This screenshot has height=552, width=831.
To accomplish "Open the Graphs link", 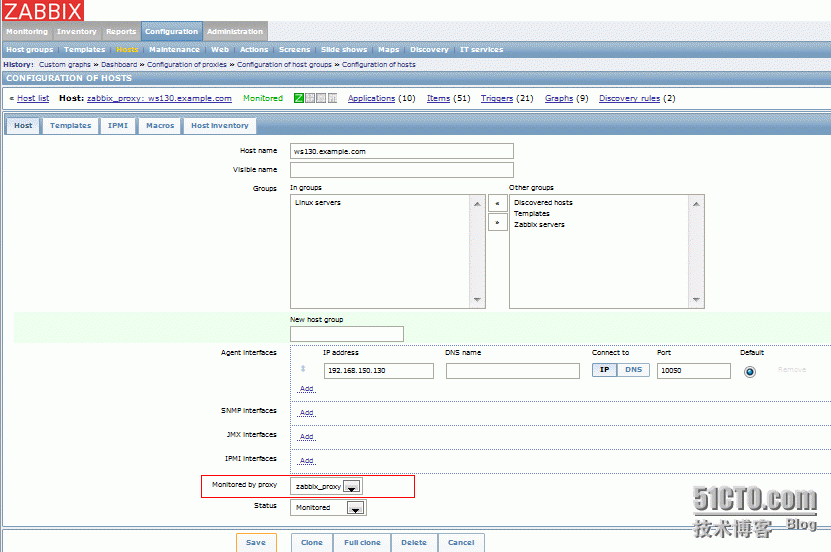I will click(559, 98).
